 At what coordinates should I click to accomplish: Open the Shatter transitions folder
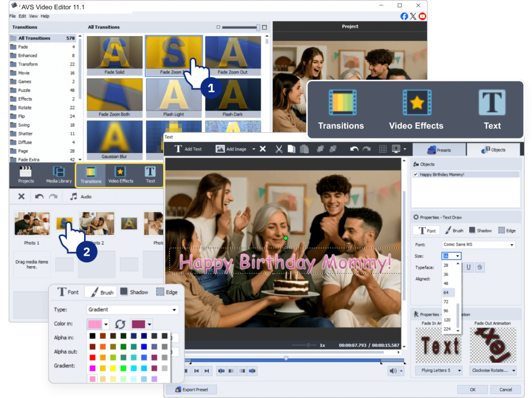[43, 133]
